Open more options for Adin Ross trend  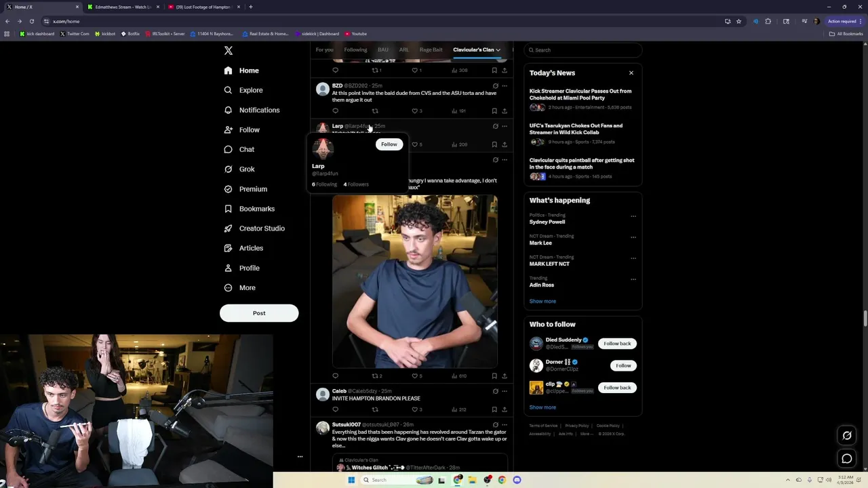(633, 279)
